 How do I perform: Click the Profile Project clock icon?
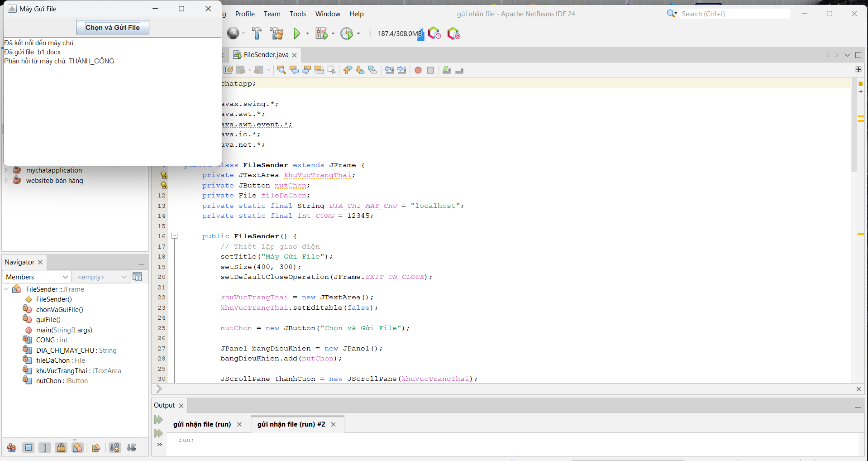coord(347,34)
